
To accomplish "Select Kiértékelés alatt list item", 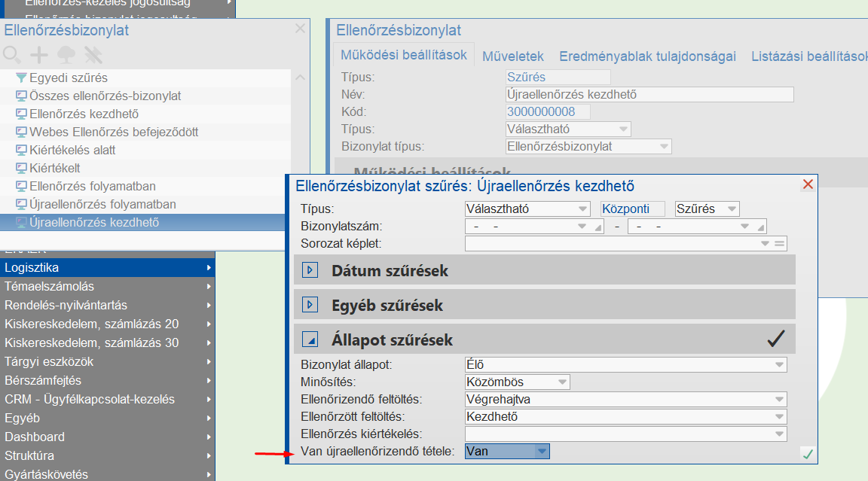I will (145, 151).
